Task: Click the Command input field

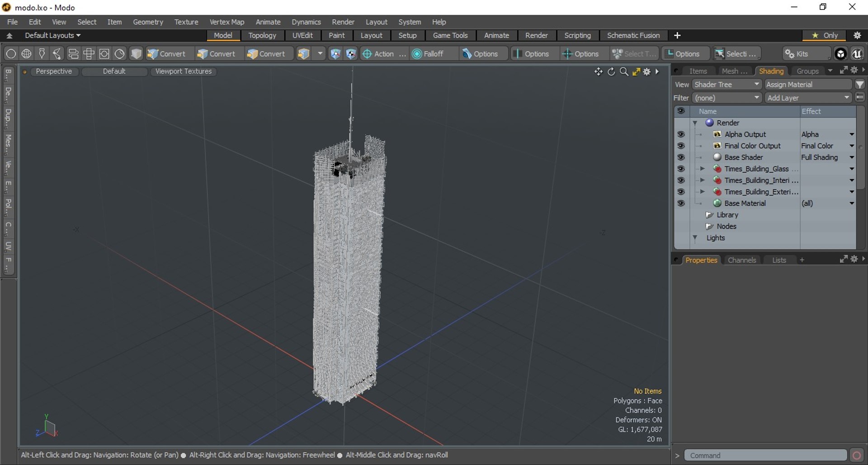Action: (x=765, y=455)
